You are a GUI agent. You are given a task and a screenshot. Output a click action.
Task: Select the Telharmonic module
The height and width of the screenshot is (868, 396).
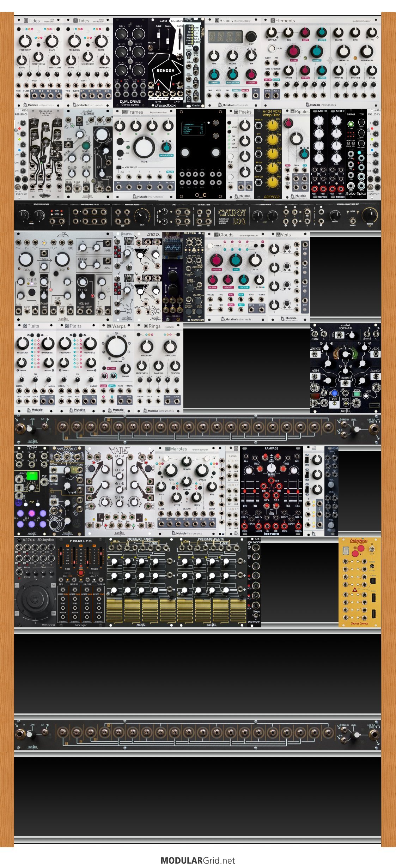88,154
